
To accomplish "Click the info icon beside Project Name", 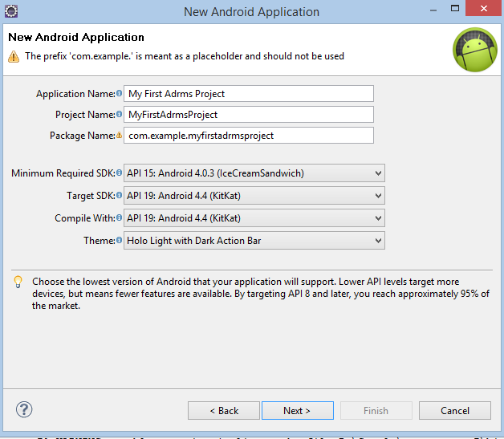I will (x=119, y=114).
